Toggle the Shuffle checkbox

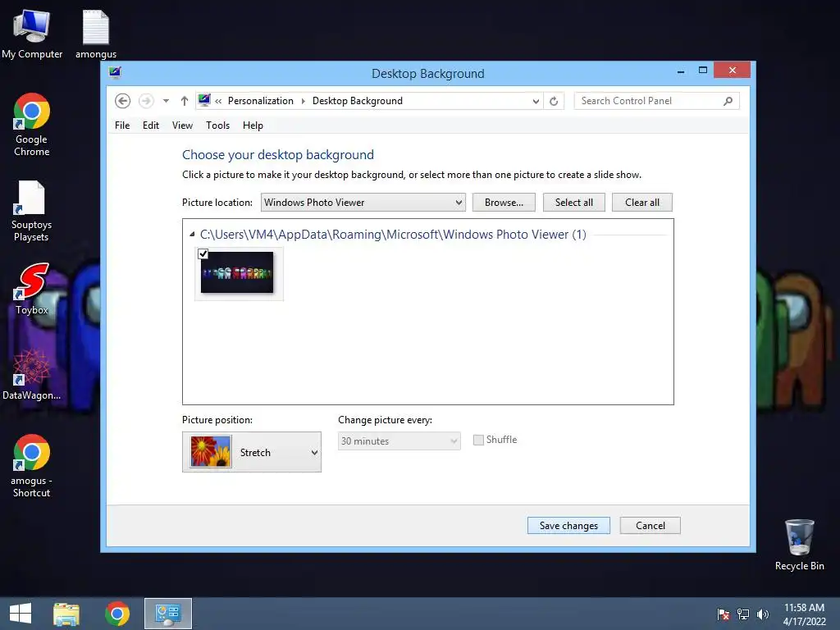pyautogui.click(x=478, y=440)
